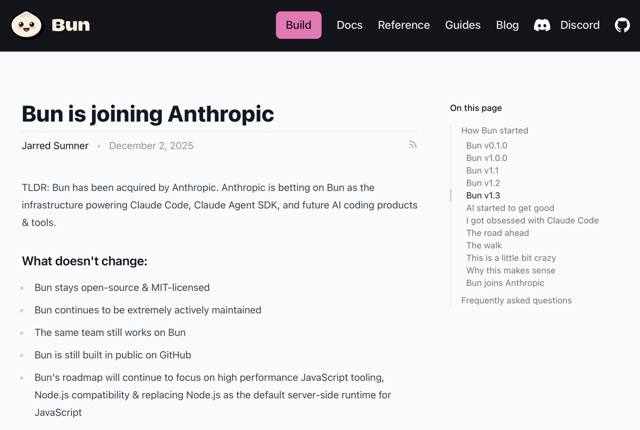Click the Bun wordmark text
This screenshot has height=430, width=640.
point(70,25)
